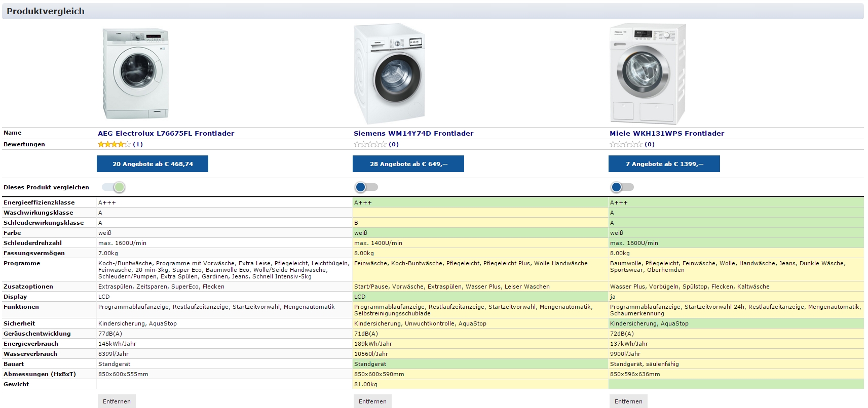Click AEG noise value 77dB(A)
Image resolution: width=868 pixels, height=408 pixels.
pos(110,334)
